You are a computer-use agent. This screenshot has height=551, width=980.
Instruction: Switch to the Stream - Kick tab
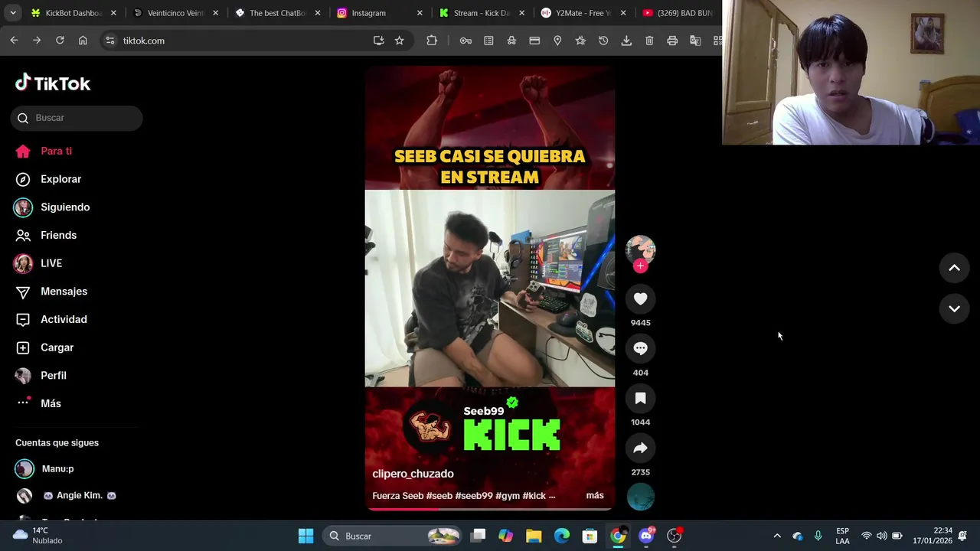(x=482, y=13)
